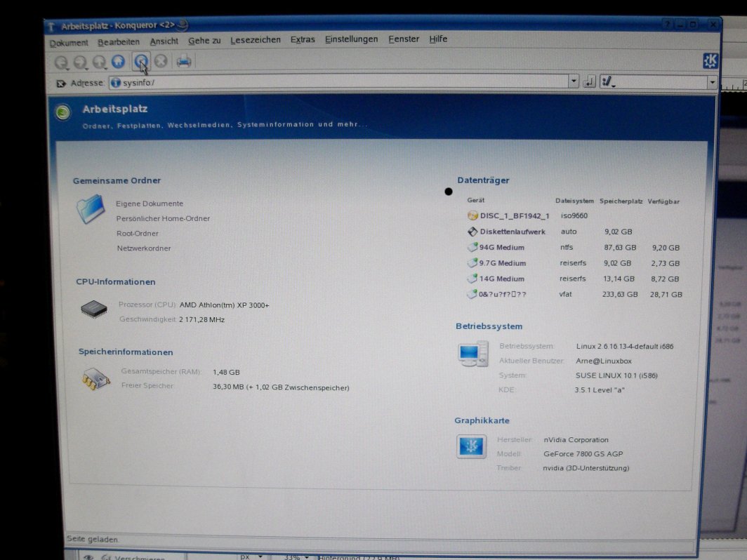Open the vfat drive named 0&?u?f???
This screenshot has height=560, width=747.
tap(503, 294)
